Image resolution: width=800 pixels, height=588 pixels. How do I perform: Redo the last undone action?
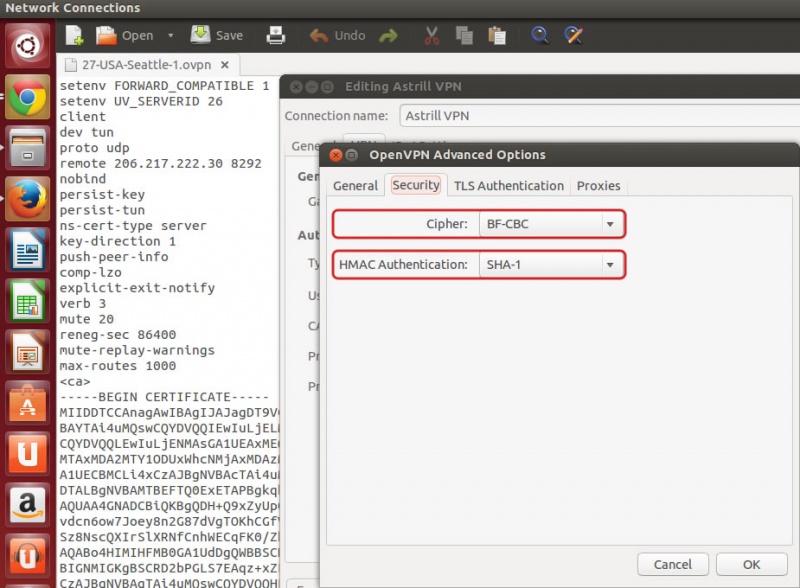(x=388, y=35)
